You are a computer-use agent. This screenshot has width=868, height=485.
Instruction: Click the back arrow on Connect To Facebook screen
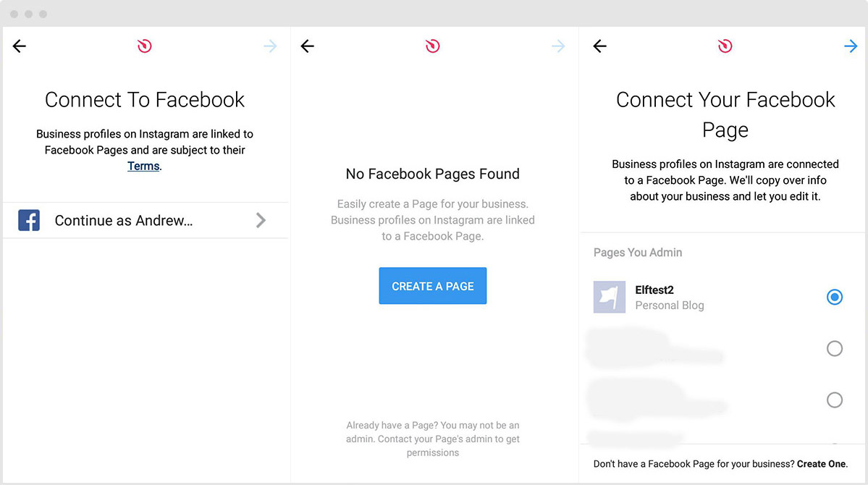click(19, 46)
